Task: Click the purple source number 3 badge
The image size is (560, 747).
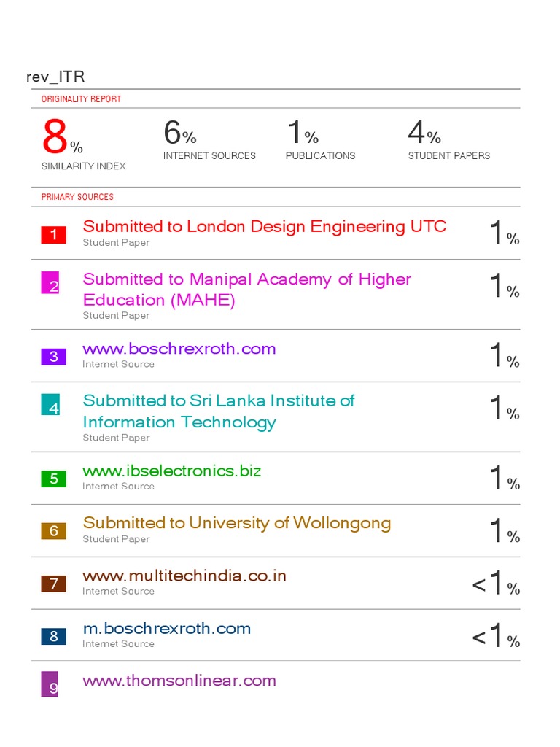Action: coord(53,357)
